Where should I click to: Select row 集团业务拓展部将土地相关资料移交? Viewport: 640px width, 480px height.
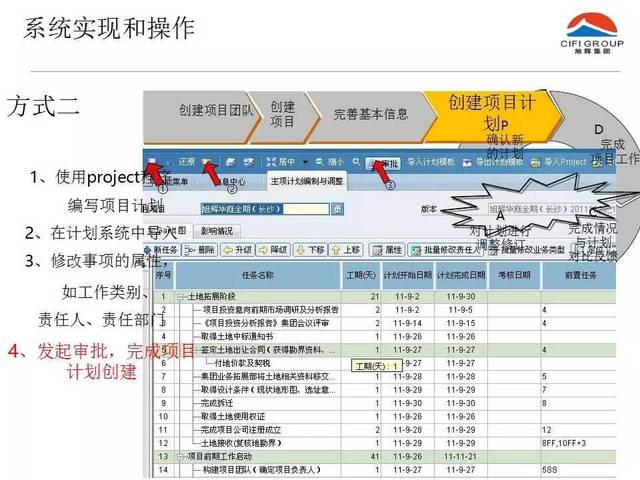(x=384, y=376)
